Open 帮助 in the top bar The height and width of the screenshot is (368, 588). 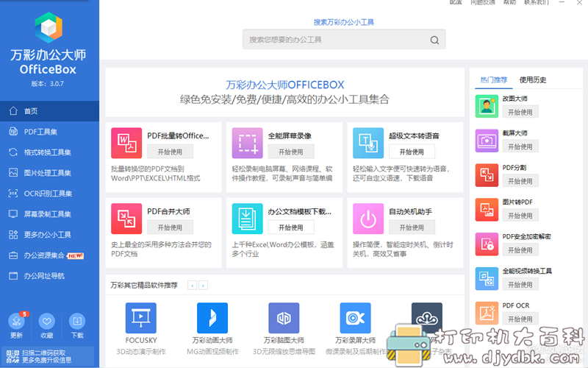(x=509, y=2)
